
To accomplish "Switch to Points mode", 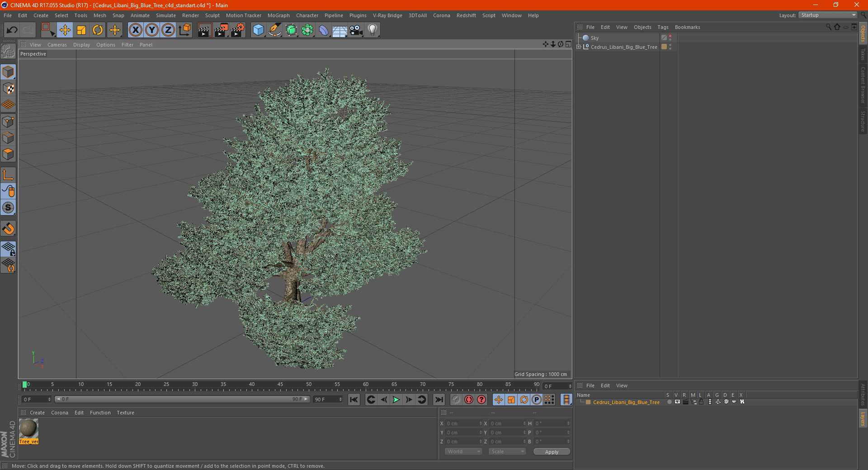I will pos(9,122).
